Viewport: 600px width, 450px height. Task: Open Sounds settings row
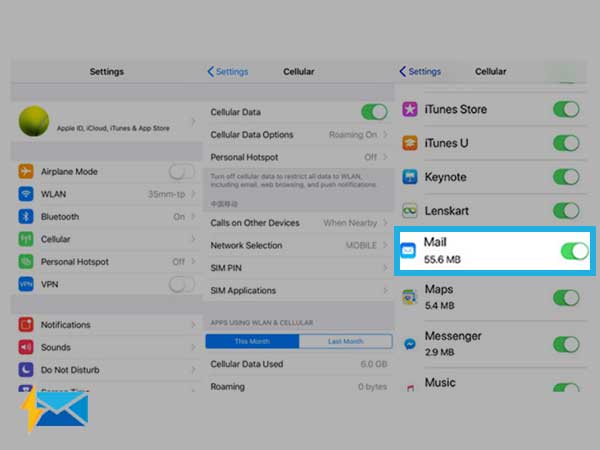pyautogui.click(x=107, y=347)
